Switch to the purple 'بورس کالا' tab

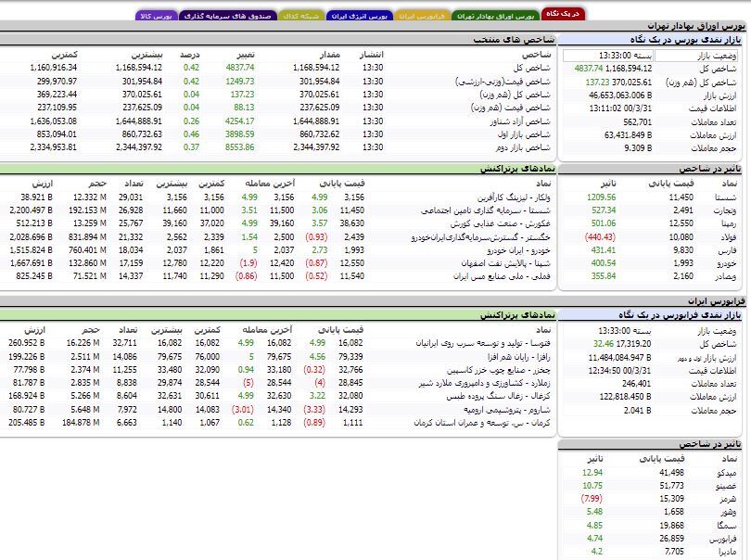coord(156,16)
